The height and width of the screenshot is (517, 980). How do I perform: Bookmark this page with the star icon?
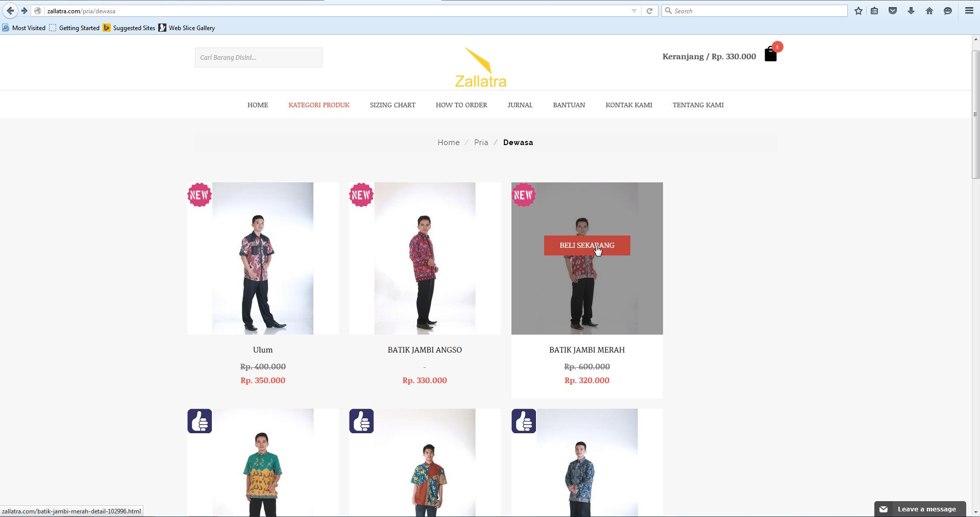pyautogui.click(x=859, y=11)
